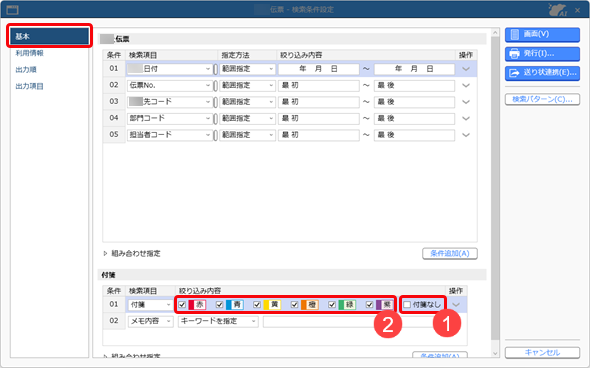Viewport: 590px width, 368px height.
Task: Open the 伝票No. search item dropdown
Action: [169, 85]
